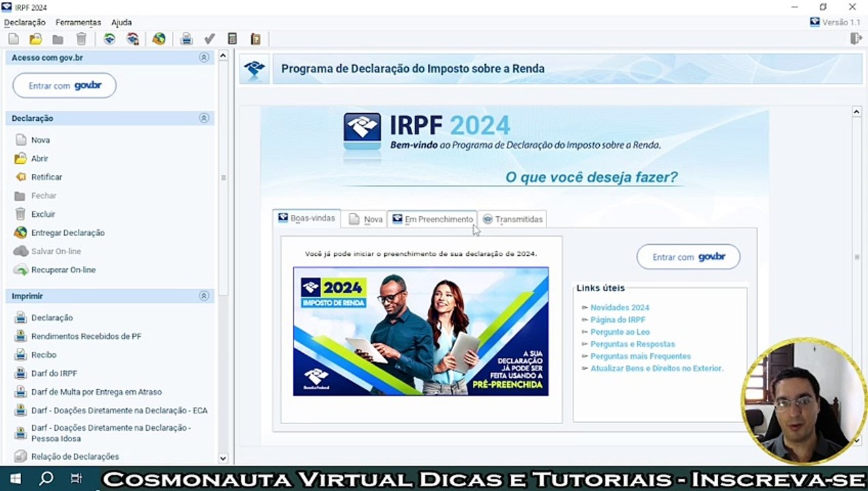868x491 pixels.
Task: Open the Pergunte ao Leo link
Action: pyautogui.click(x=620, y=332)
